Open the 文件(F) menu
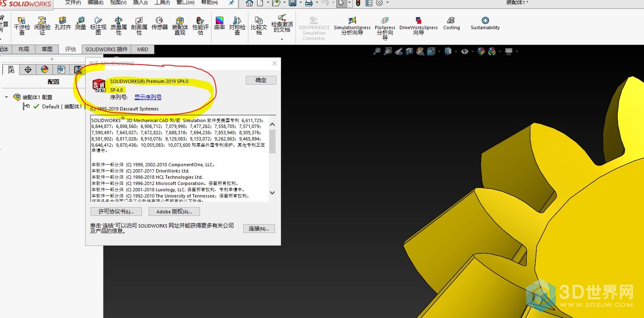The image size is (644, 318). pyautogui.click(x=73, y=3)
